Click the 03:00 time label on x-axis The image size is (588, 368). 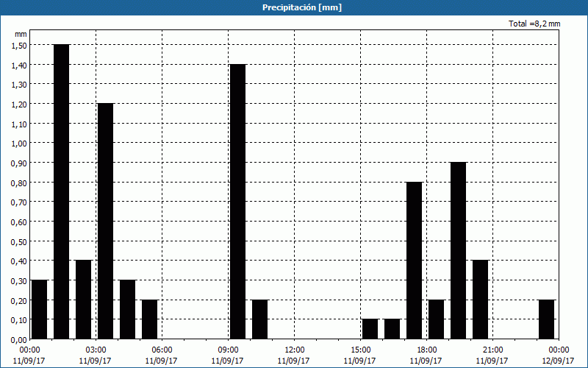tap(96, 350)
